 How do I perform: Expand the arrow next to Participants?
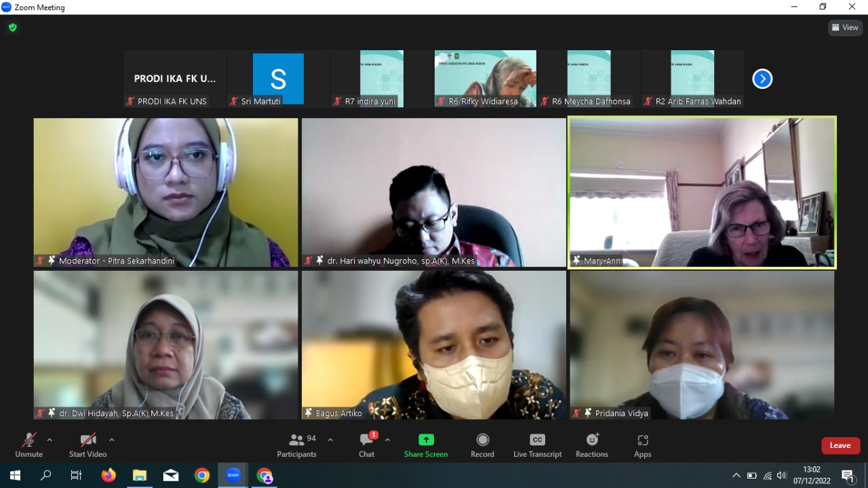click(x=330, y=440)
